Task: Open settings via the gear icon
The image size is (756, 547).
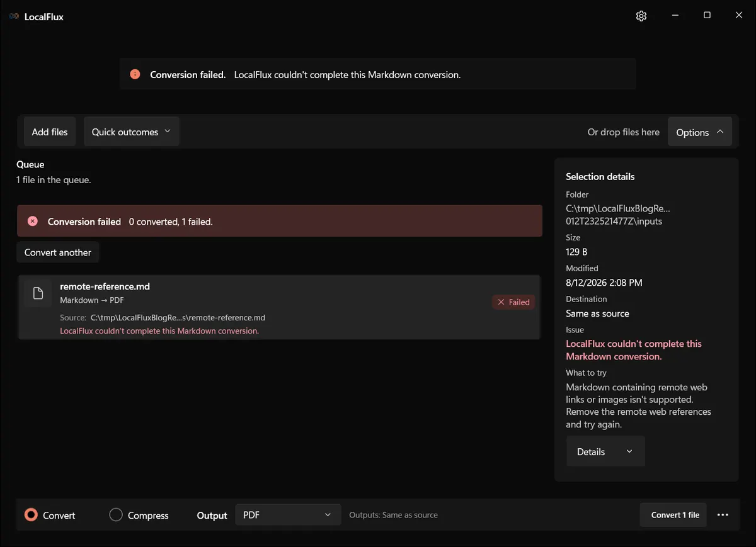Action: point(641,16)
